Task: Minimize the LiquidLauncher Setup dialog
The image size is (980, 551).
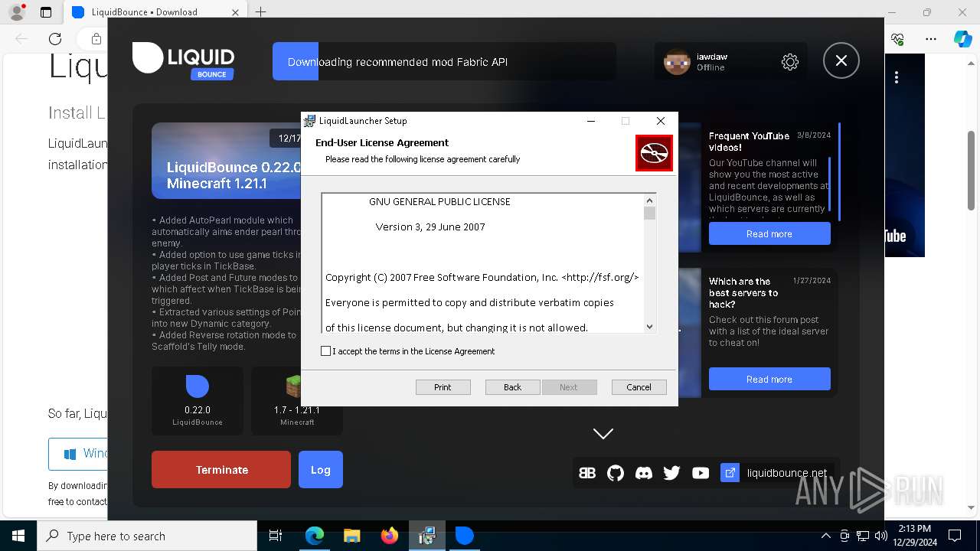Action: pos(591,121)
